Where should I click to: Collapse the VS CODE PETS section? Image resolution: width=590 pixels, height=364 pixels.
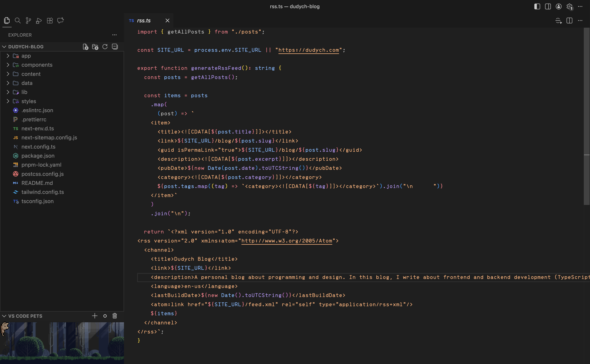click(x=4, y=316)
